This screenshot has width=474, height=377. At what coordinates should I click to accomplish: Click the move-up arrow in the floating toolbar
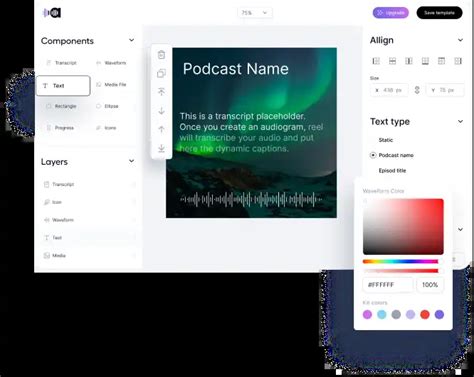[x=161, y=129]
